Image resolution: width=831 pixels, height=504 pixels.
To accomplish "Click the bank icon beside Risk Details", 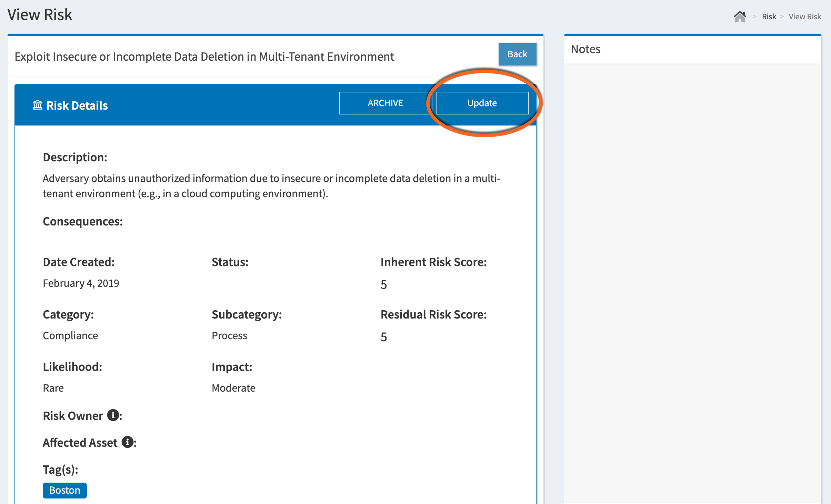I will click(38, 104).
